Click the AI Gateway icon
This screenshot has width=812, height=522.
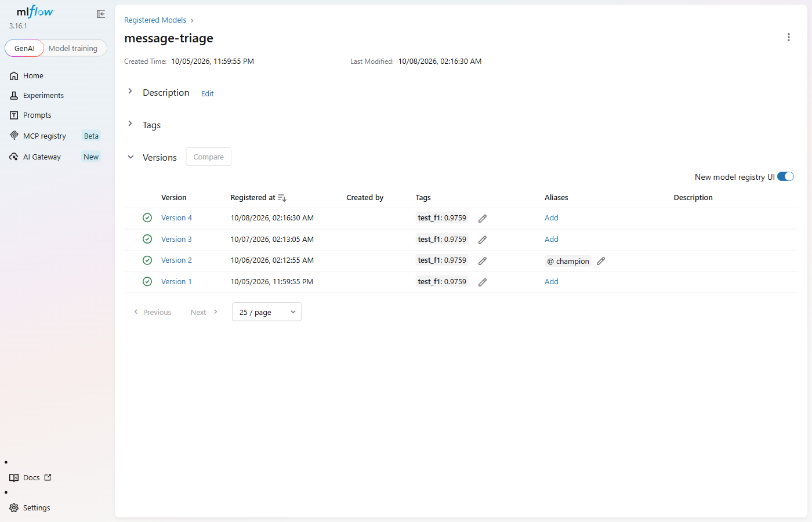[14, 157]
